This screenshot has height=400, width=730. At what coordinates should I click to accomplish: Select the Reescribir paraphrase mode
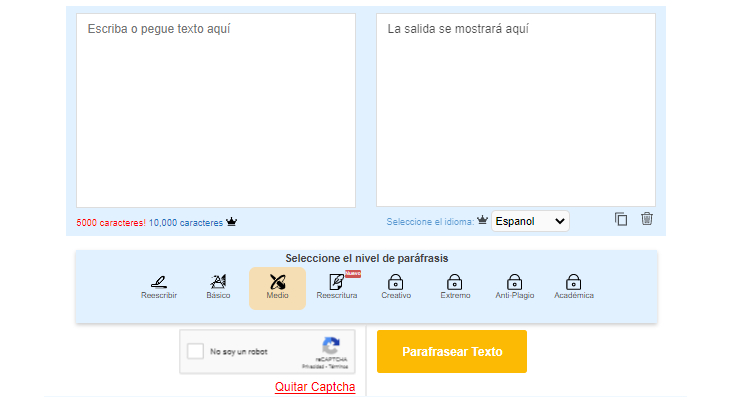(x=159, y=287)
